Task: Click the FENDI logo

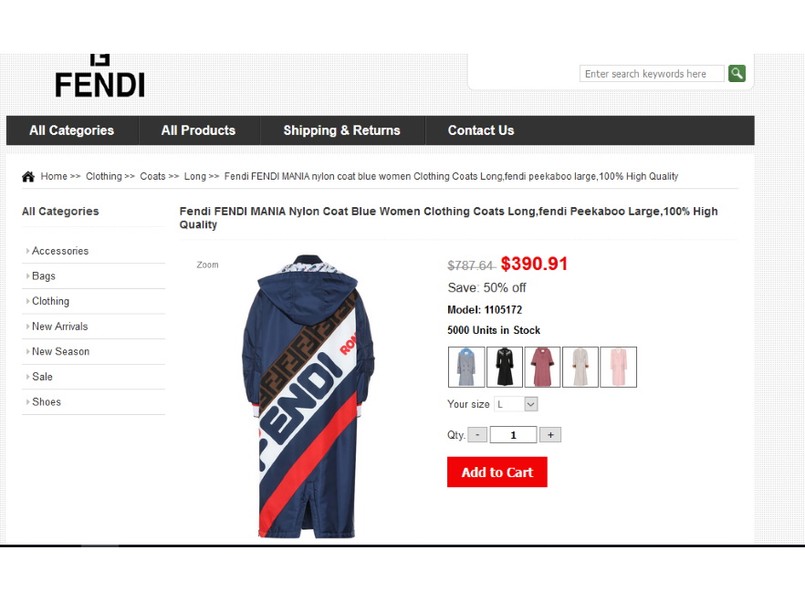Action: pyautogui.click(x=100, y=76)
